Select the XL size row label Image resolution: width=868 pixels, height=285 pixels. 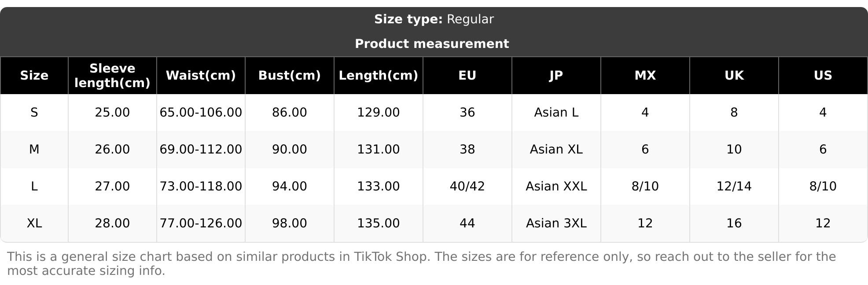[34, 223]
